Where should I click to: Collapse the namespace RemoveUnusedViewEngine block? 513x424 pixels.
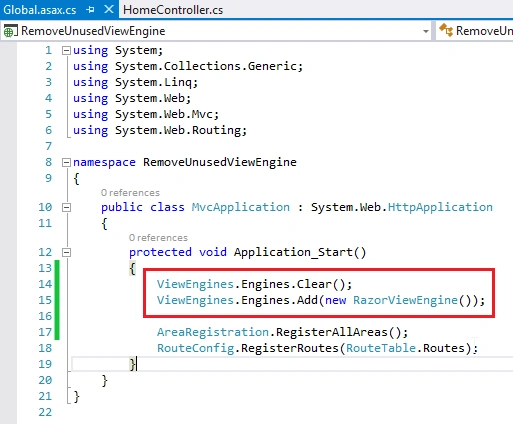(x=66, y=162)
